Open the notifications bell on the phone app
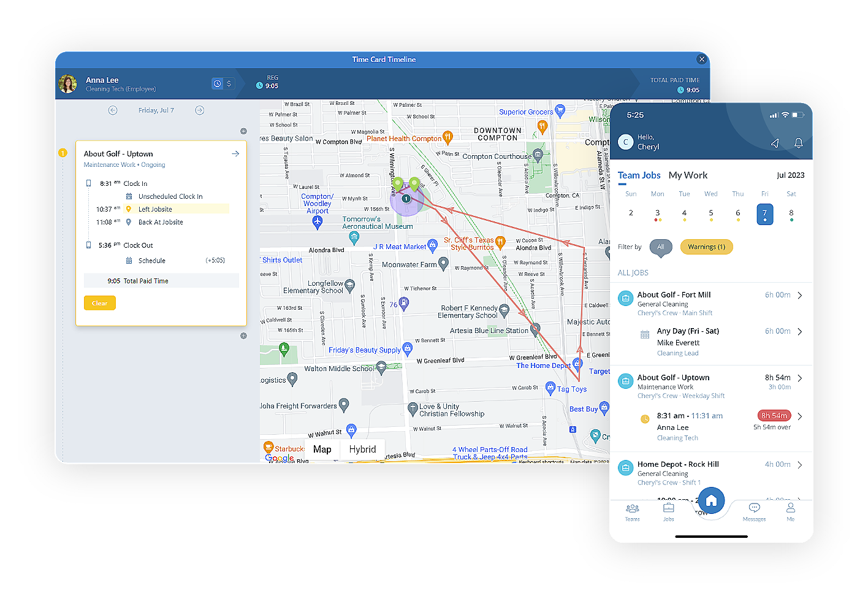Image resolution: width=868 pixels, height=601 pixels. point(798,143)
